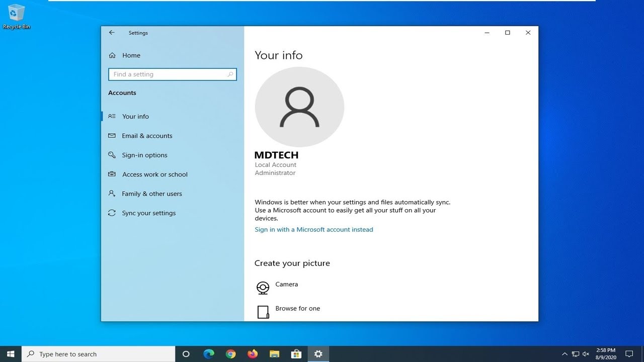Click the Administrator text
This screenshot has height=362, width=644.
pos(275,172)
